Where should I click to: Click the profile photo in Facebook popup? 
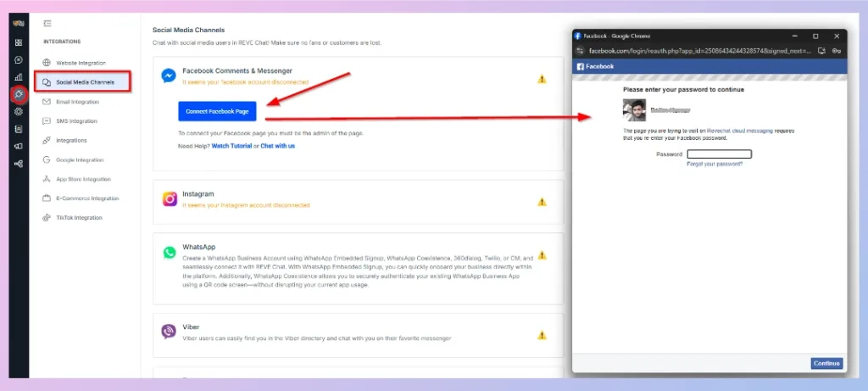coord(634,110)
